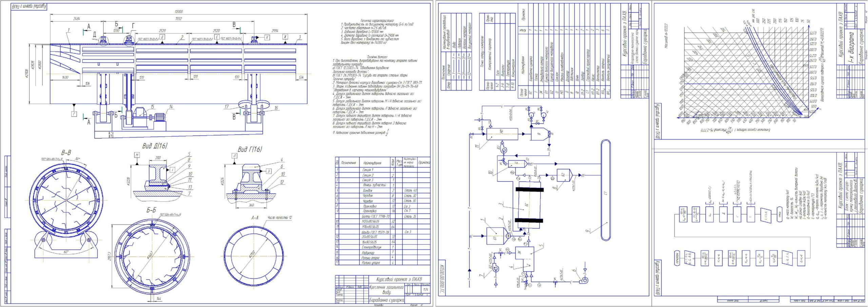Screen dimensions: 868x307
Task: Click the overall length dimension '12000'
Action: (x=178, y=12)
